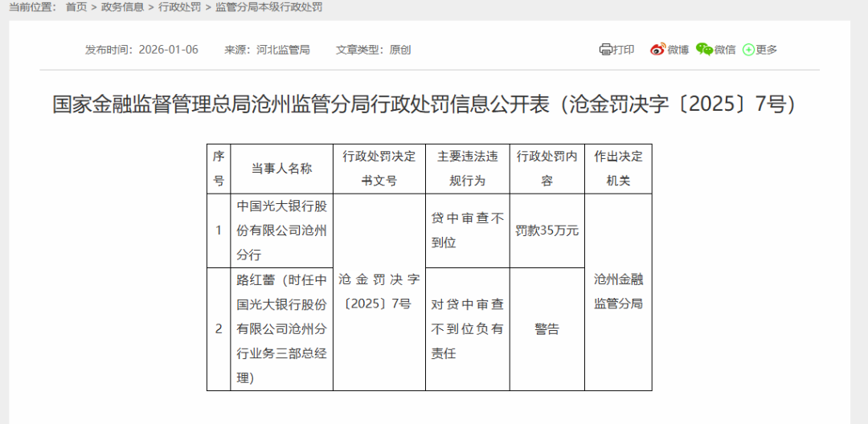Go to 首页 in the breadcrumb
Image resolution: width=868 pixels, height=424 pixels.
76,7
